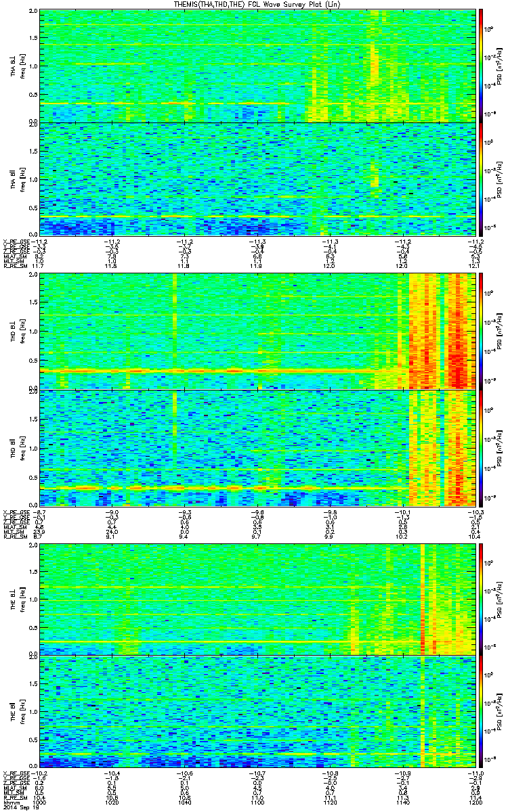This screenshot has width=508, height=812.
Task: Click PSD [nT²/Hz] label of THA B-perpendicular color bar
Action: (x=499, y=66)
